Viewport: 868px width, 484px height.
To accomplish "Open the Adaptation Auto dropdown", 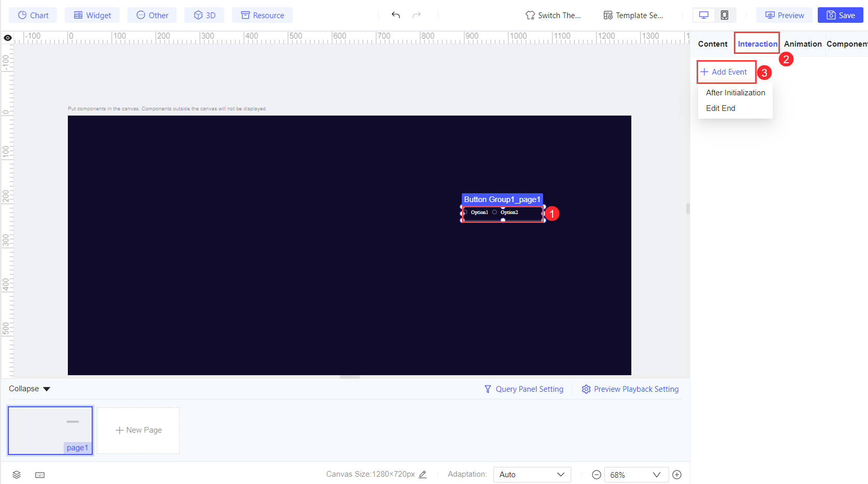I will click(532, 475).
